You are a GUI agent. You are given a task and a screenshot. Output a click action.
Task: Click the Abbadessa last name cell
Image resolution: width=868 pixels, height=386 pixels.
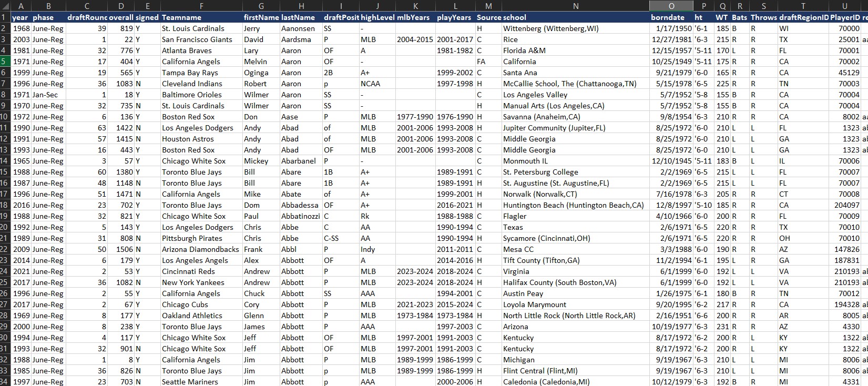click(x=300, y=205)
